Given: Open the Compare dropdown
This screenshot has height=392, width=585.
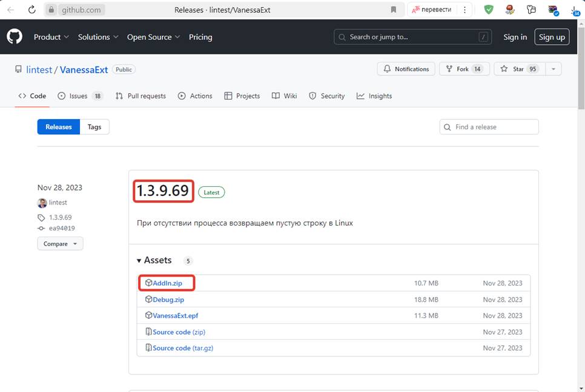Looking at the screenshot, I should pos(60,244).
